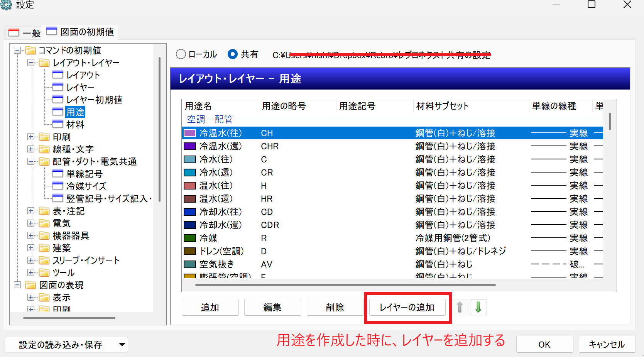Switch to the 一般 tab
Image resolution: width=644 pixels, height=357 pixels.
point(25,33)
